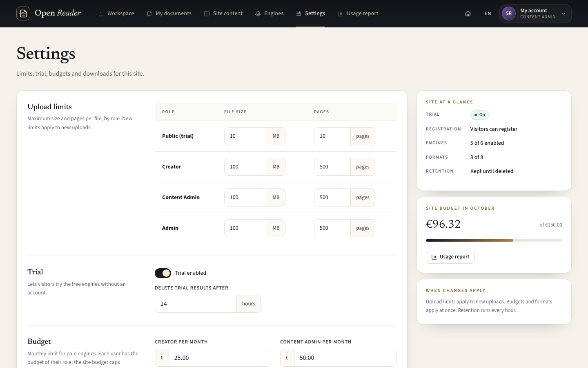Screen dimensions: 588x368
Task: Click the 'Visitors can register' text
Action: point(494,129)
